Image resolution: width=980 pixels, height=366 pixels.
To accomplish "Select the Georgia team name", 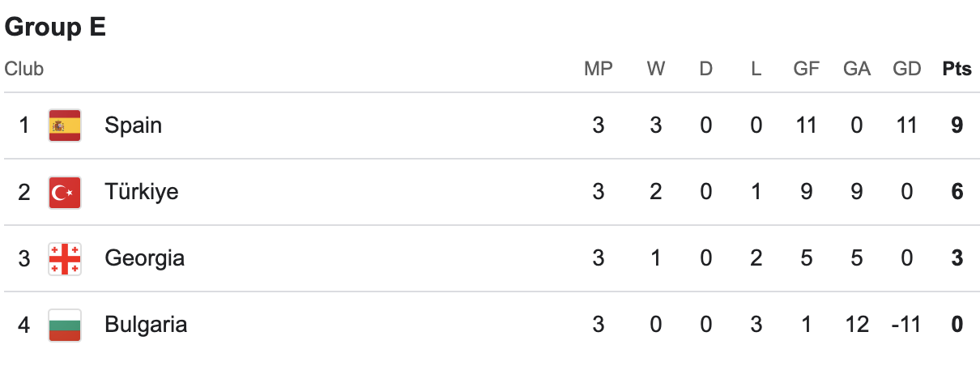I will click(144, 258).
